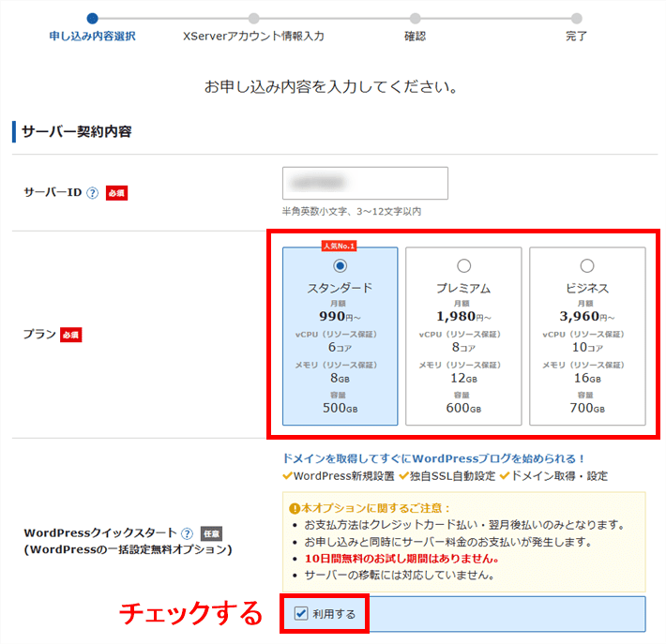Viewport: 666px width, 644px height.
Task: Click the 申し込み内容選択 step label
Action: pos(92,36)
